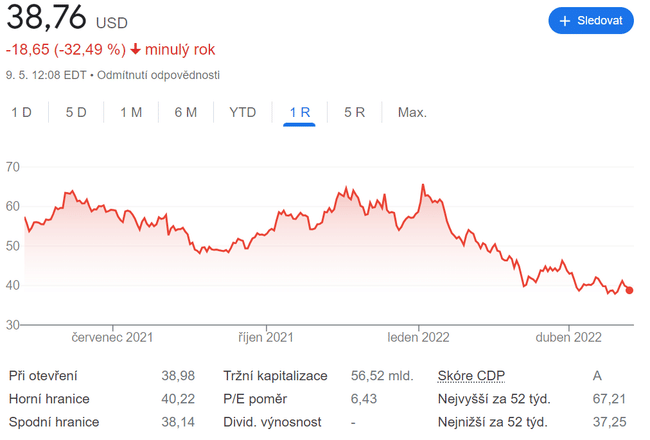
Task: Click the plus icon in Sledovat button
Action: (565, 21)
